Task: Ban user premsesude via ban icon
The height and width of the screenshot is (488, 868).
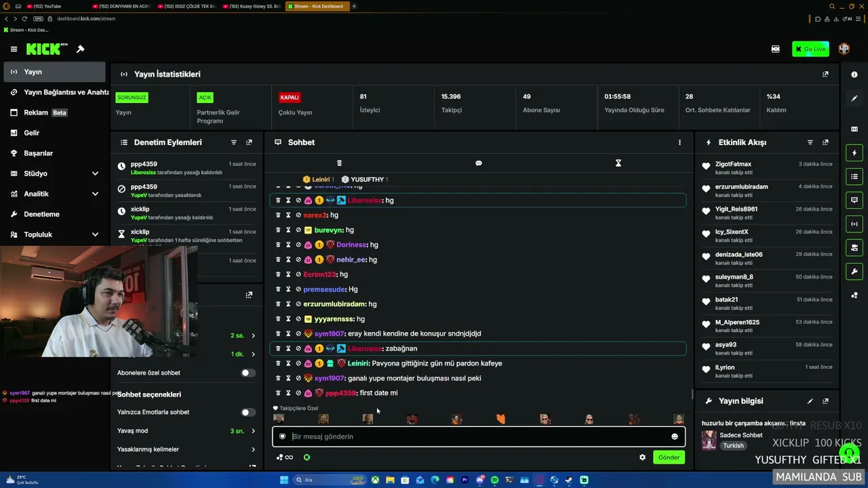Action: (x=298, y=289)
